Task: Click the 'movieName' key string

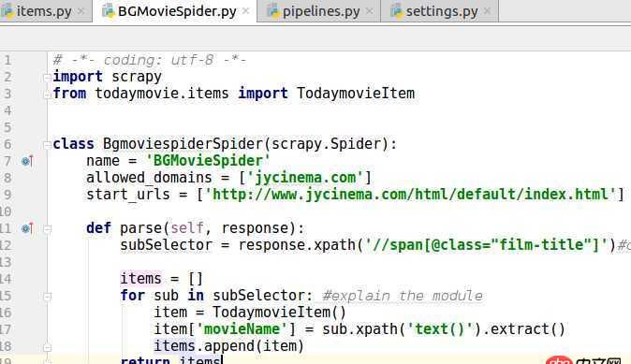Action: 242,329
